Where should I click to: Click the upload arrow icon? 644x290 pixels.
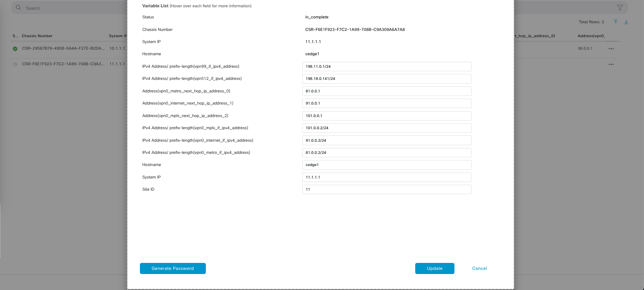[x=616, y=22]
